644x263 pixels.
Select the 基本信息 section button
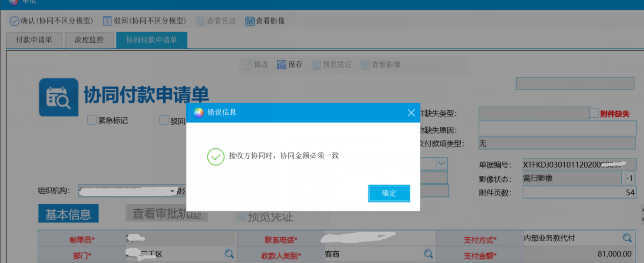click(x=68, y=214)
